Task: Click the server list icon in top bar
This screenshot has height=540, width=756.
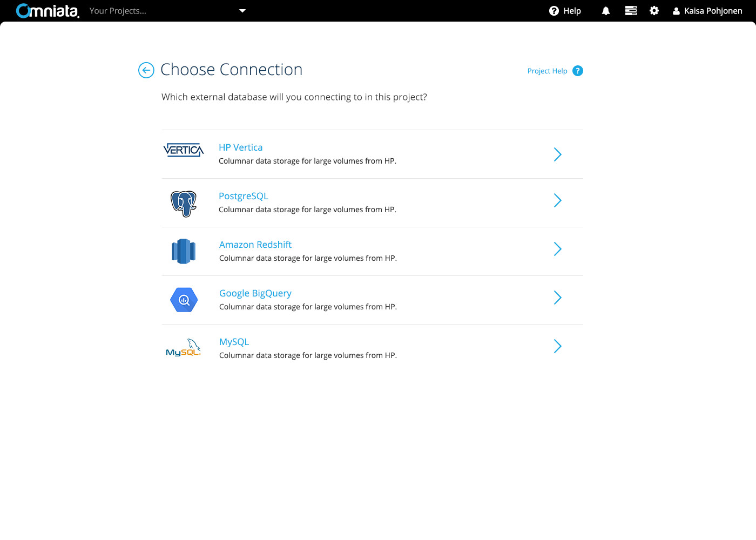Action: (x=631, y=11)
